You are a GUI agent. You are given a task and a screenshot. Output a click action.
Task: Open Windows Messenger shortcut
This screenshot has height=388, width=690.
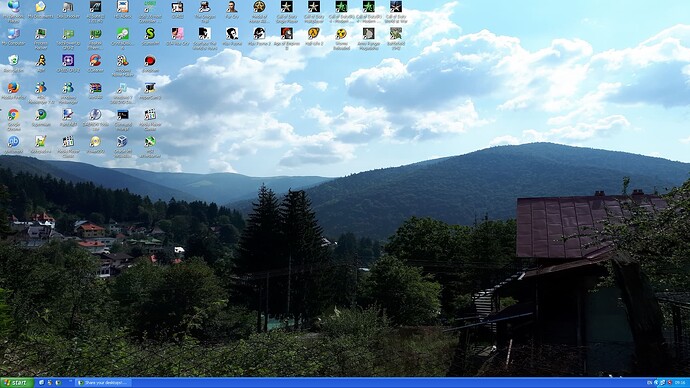[x=68, y=88]
